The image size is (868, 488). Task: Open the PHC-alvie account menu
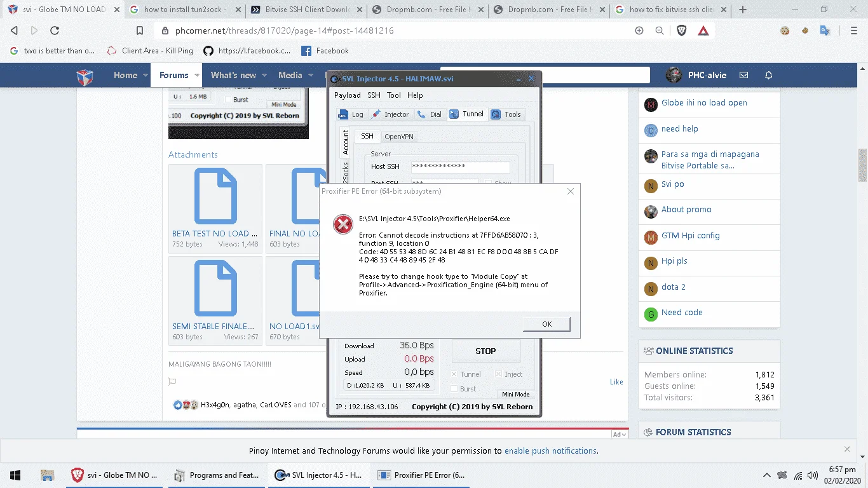coord(697,75)
